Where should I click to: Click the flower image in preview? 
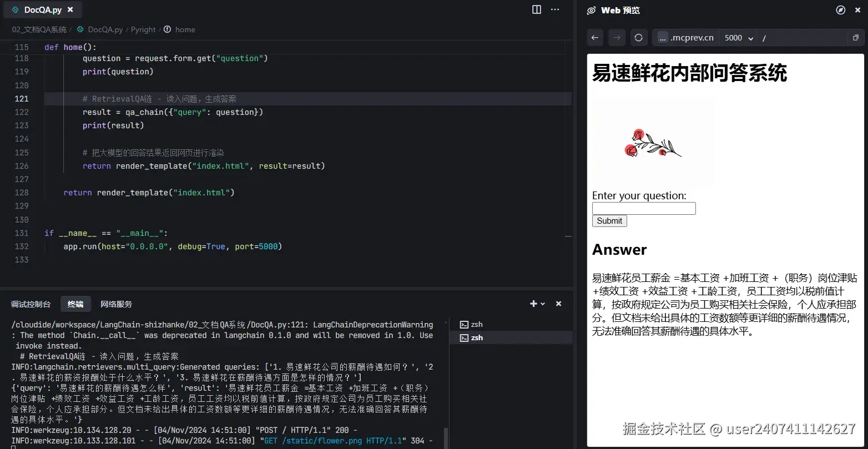[x=654, y=144]
